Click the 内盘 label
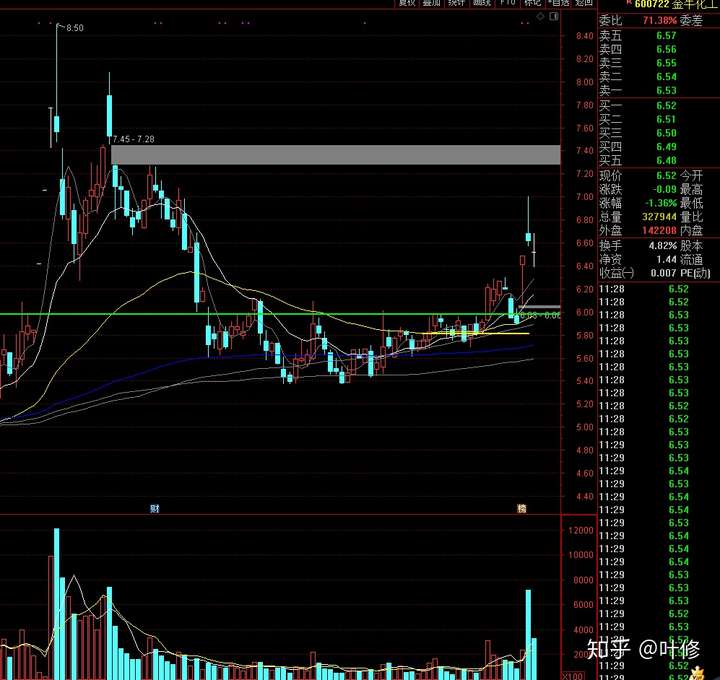The height and width of the screenshot is (680, 720). click(691, 230)
